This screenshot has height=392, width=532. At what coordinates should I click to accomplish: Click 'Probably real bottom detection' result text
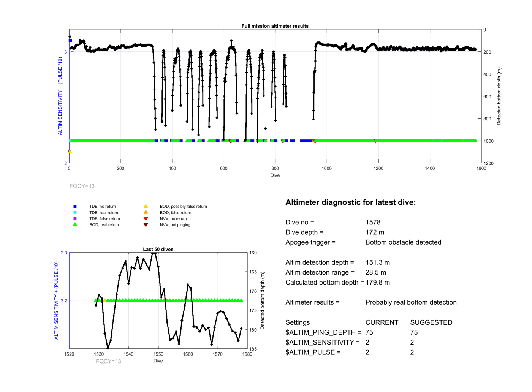pos(411,302)
